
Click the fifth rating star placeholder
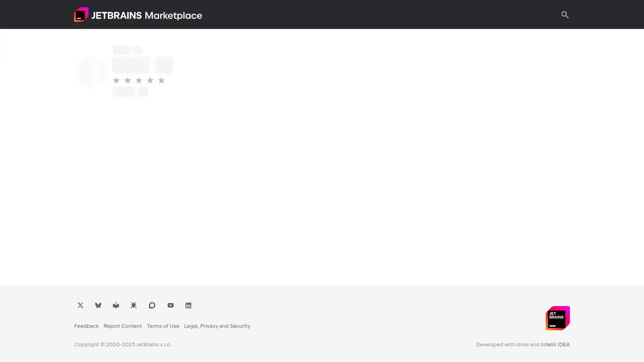click(x=161, y=80)
